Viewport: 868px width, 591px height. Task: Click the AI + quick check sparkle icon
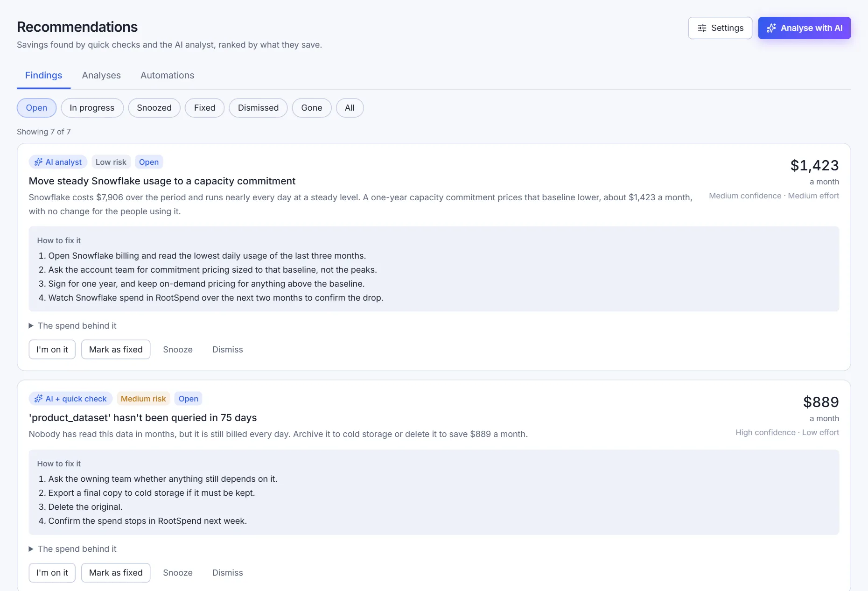(x=38, y=399)
